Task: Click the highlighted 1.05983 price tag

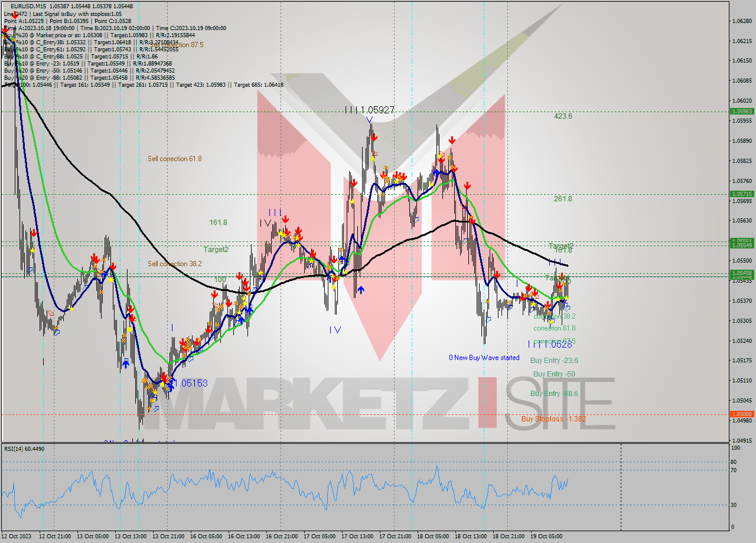Action: tap(742, 111)
